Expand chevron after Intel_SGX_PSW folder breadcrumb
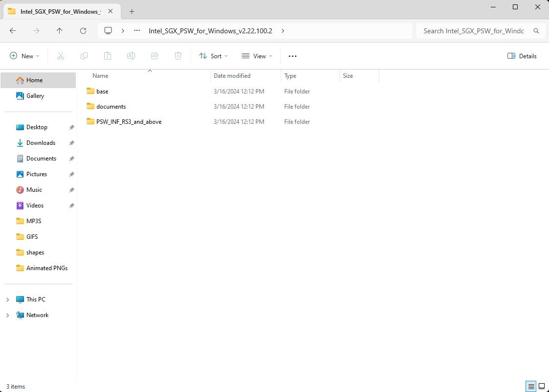The image size is (549, 392). pos(282,31)
